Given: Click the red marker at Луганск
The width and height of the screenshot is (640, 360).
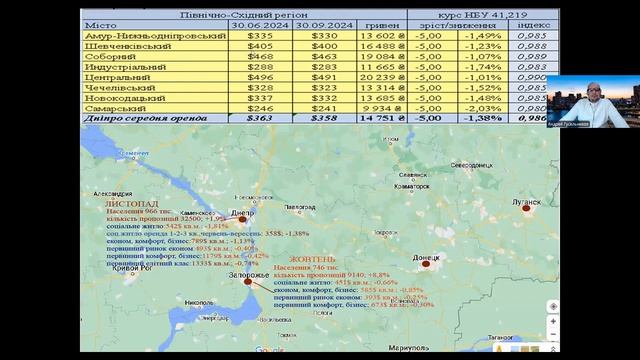Looking at the screenshot, I should click(527, 208).
